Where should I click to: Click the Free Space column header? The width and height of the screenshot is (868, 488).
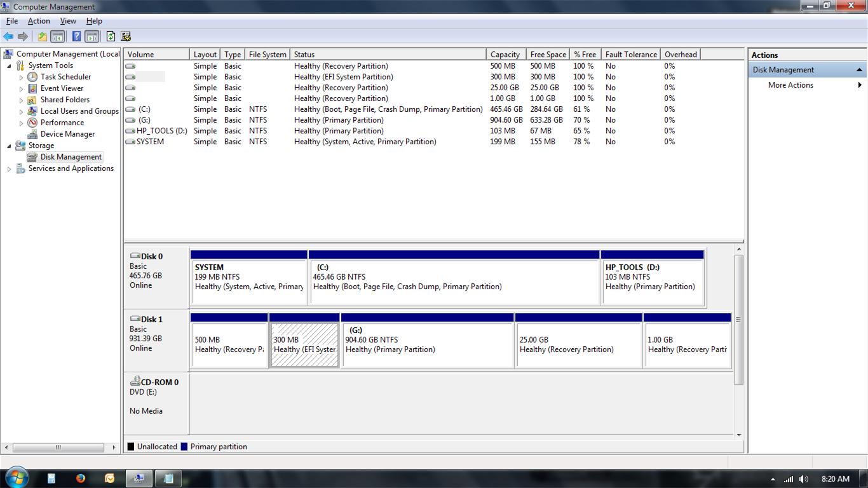(548, 55)
